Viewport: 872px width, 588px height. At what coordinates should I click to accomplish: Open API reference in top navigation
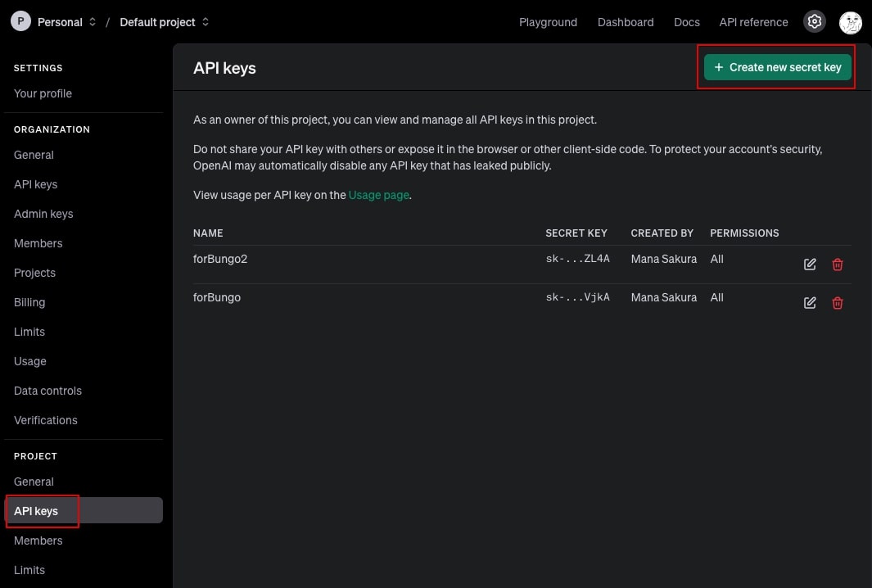753,22
